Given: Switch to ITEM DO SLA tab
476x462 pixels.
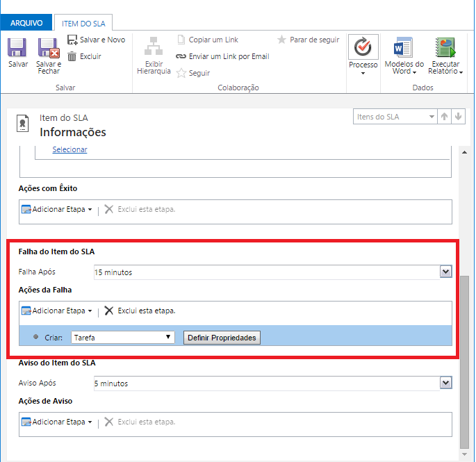Looking at the screenshot, I should [83, 23].
